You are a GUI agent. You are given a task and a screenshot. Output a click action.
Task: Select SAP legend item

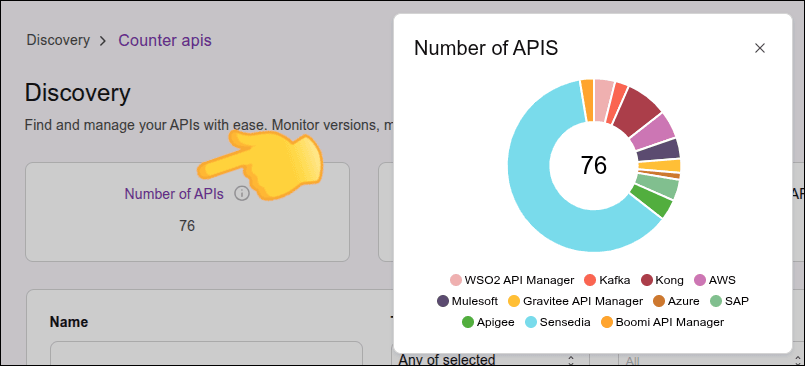(x=729, y=301)
